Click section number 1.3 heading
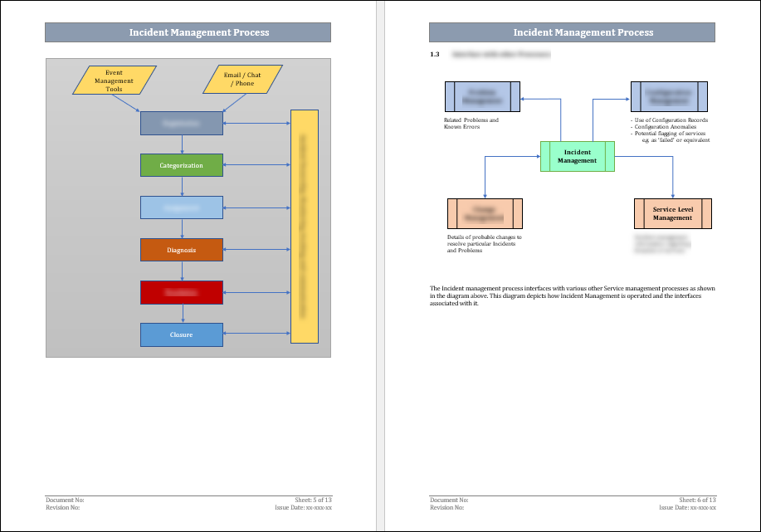 click(434, 55)
